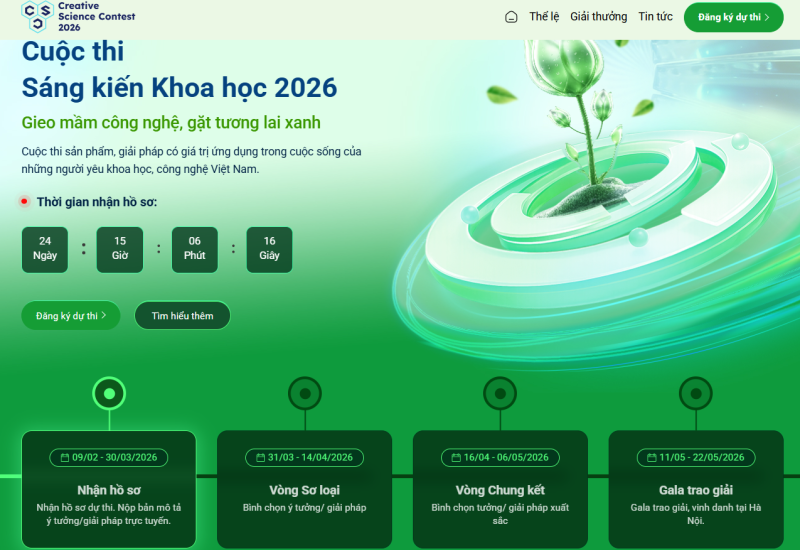Open the Giải thưởng menu item
800x550 pixels.
(x=598, y=17)
